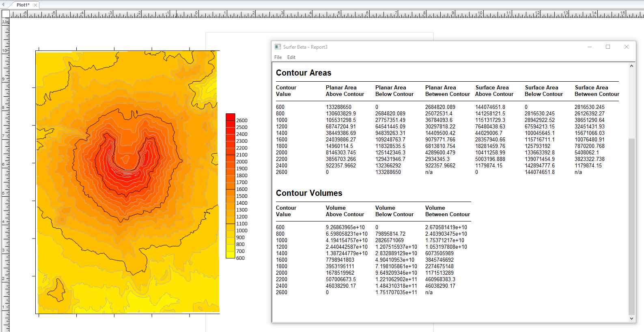Click the Surfer Beta - Report3 title bar
The width and height of the screenshot is (644, 332).
click(x=406, y=47)
